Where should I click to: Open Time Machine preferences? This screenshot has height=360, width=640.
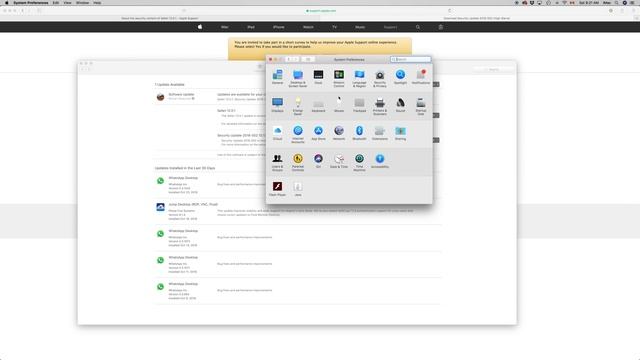pyautogui.click(x=359, y=162)
